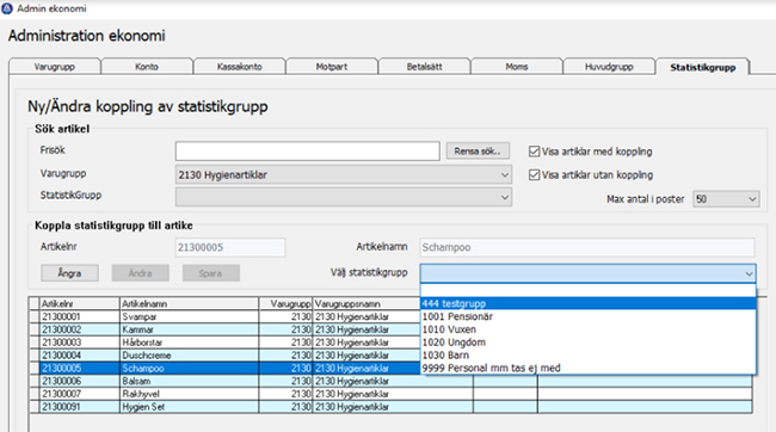Choose 1030 Barn from the list
Viewport: 776px width, 432px height.
[x=588, y=355]
